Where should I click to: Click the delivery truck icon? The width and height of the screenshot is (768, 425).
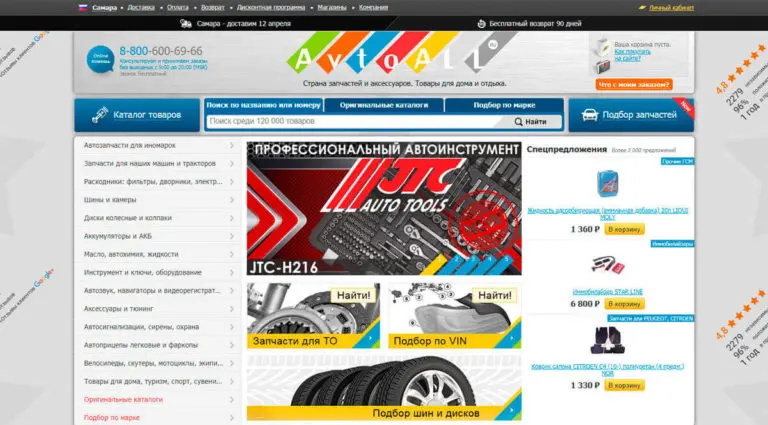tap(186, 24)
